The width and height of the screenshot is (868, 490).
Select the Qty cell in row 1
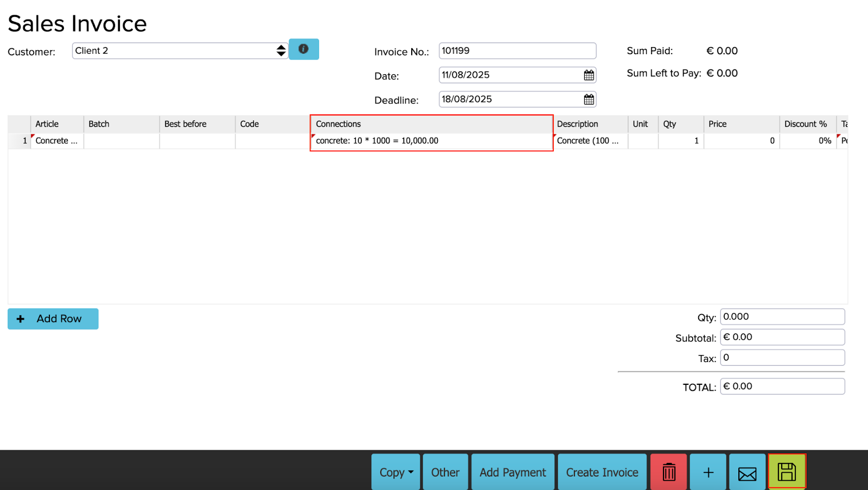click(680, 141)
